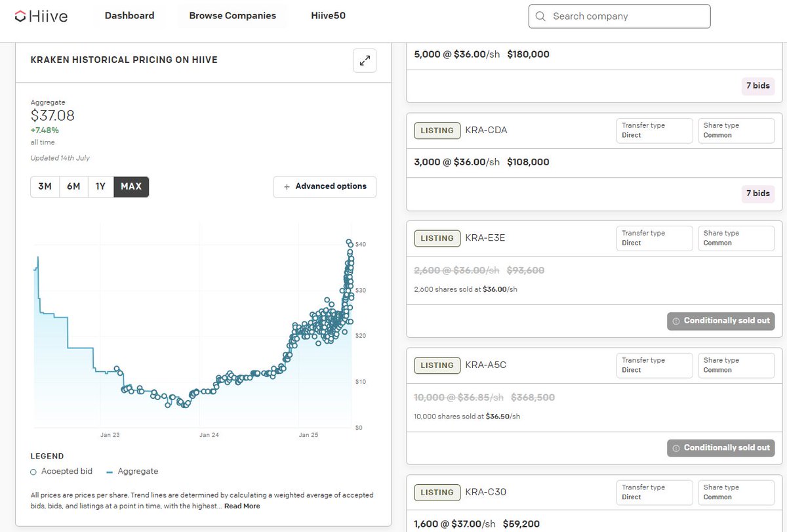Image resolution: width=787 pixels, height=532 pixels.
Task: Click the Jan 23 axis label
Action: tap(110, 435)
